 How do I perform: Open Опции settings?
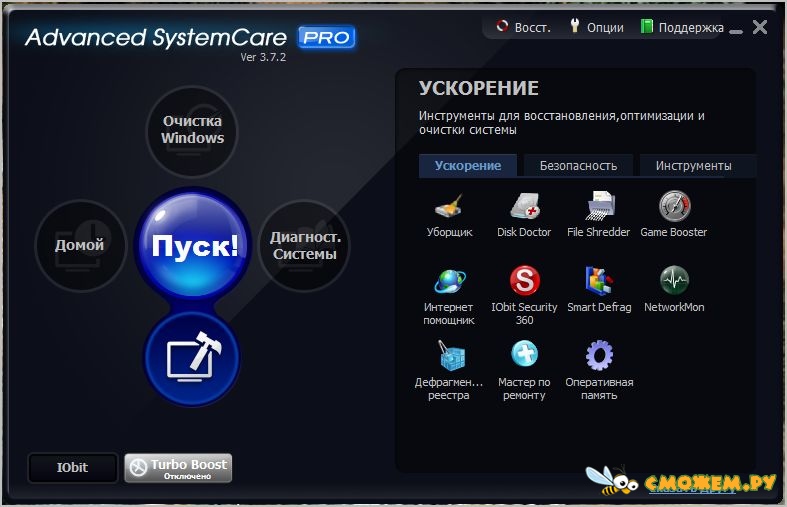coord(597,27)
